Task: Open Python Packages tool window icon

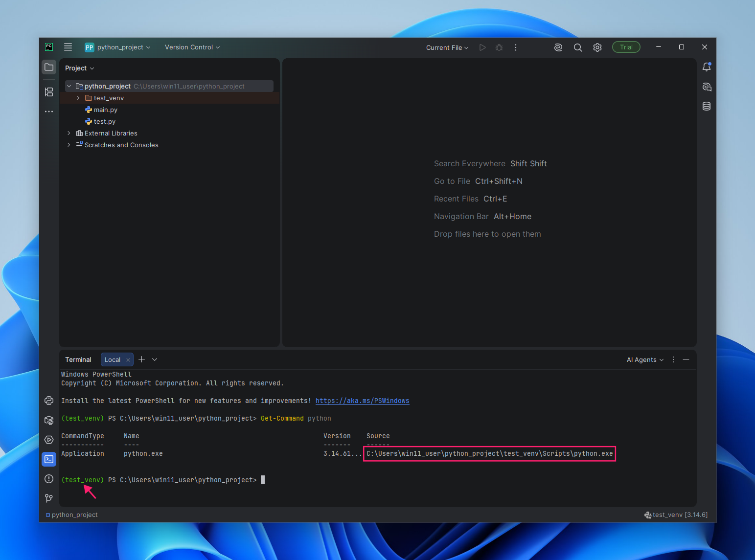Action: pyautogui.click(x=49, y=420)
